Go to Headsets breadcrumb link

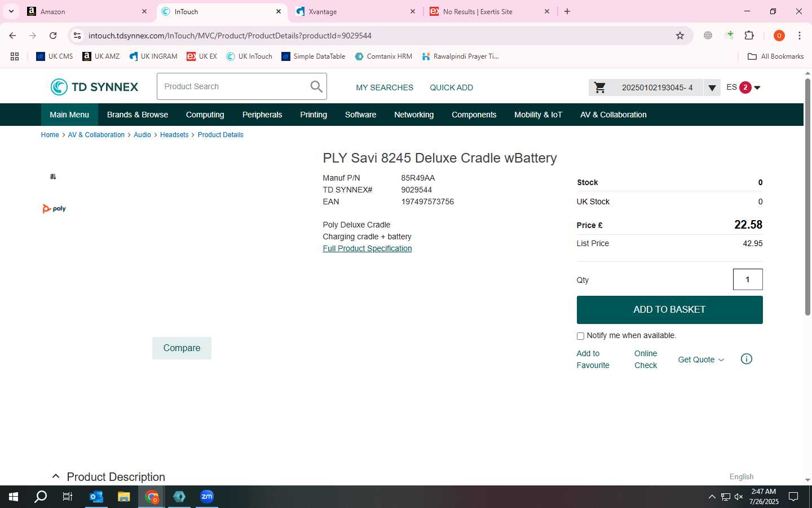(x=174, y=135)
